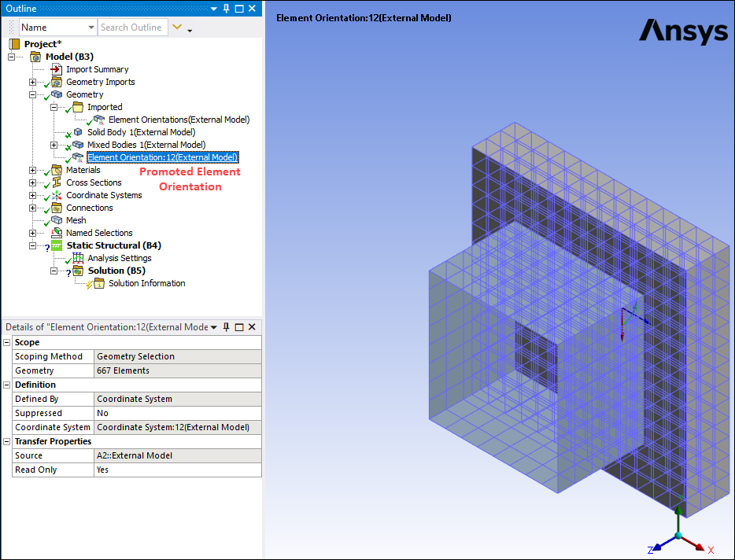
Task: Select the Static Structural (B4) branch icon
Action: (57, 245)
